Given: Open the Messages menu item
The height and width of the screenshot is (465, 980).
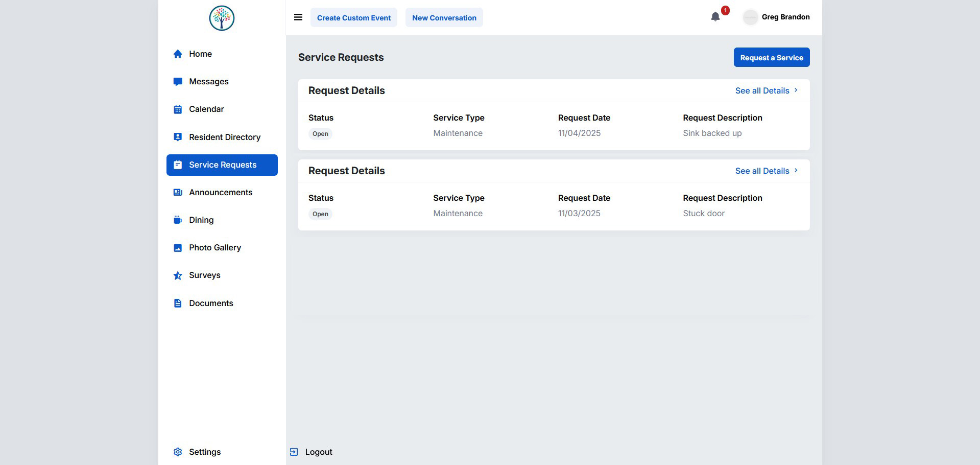Looking at the screenshot, I should point(222,82).
